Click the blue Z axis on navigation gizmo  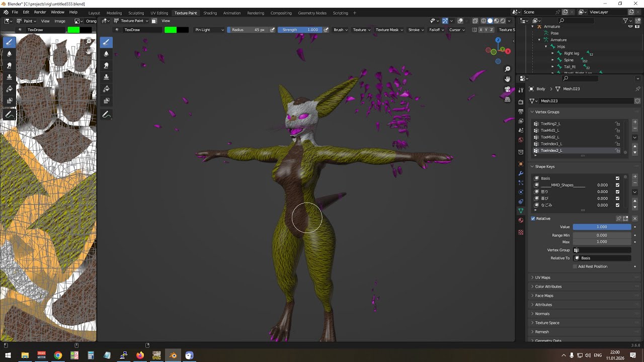[x=498, y=40]
